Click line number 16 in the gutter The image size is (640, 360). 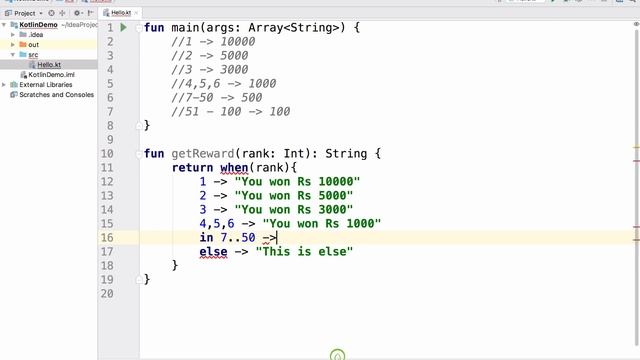tap(107, 238)
